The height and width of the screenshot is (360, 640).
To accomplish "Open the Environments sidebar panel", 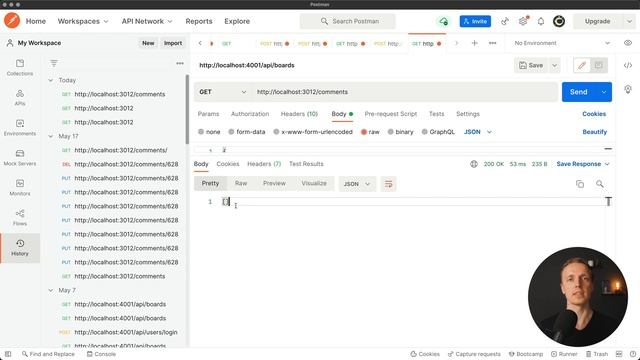I will click(x=20, y=128).
